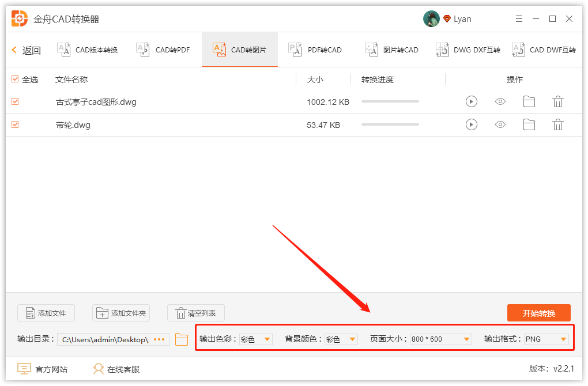The height and width of the screenshot is (386, 588).
Task: Uncheck 带轮.dwg
Action: [14, 124]
